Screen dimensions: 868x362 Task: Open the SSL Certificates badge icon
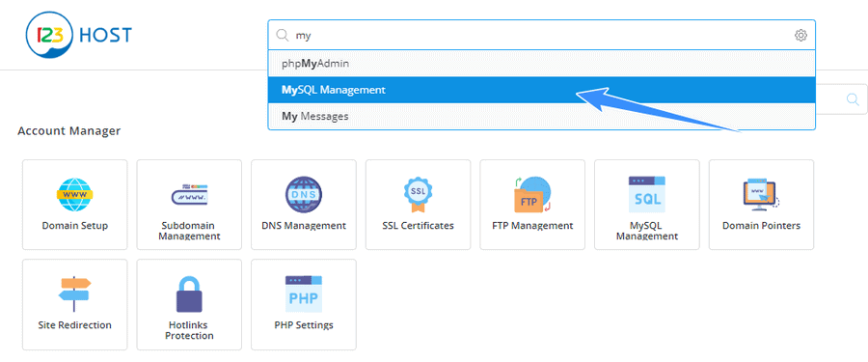[x=418, y=195]
